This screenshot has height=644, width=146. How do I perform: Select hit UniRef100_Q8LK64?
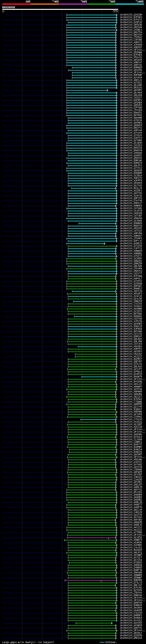[131, 95]
